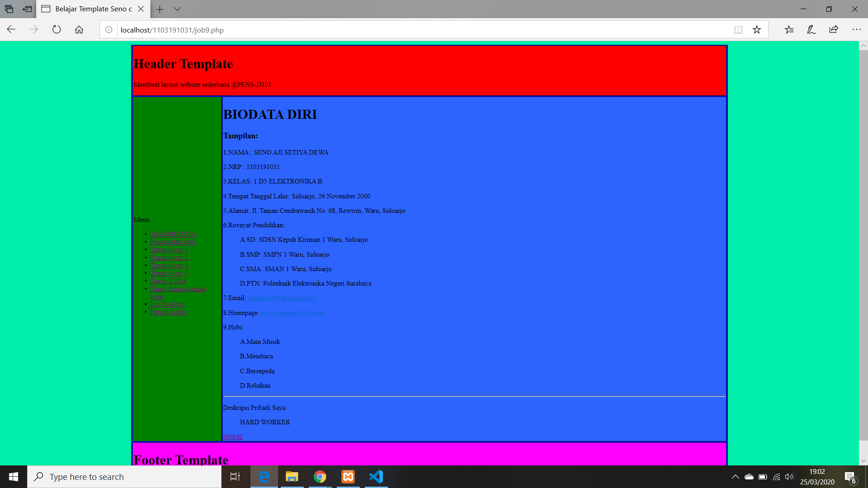Viewport: 868px width, 488px height.
Task: Open the tabs you've set aside
Action: point(9,9)
